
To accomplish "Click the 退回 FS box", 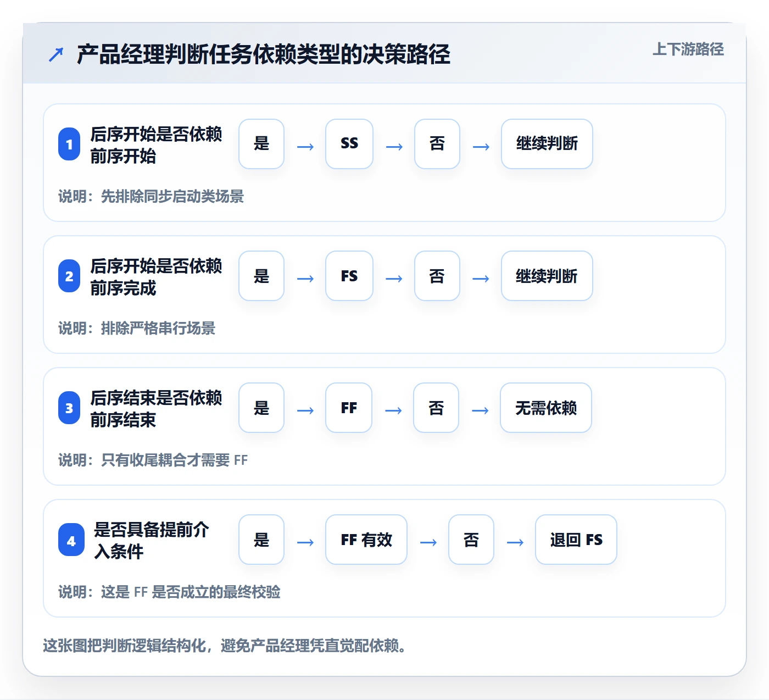I will pos(576,540).
